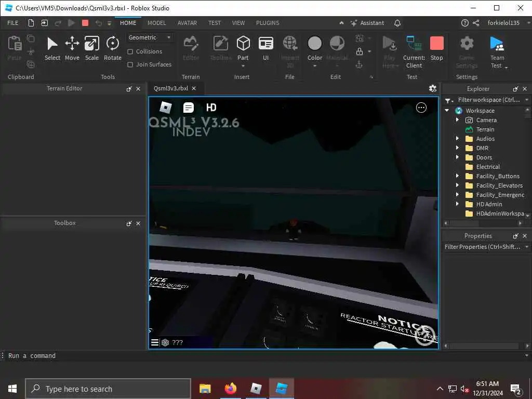Close the Terrain Editor panel
This screenshot has height=399, width=532.
point(138,89)
